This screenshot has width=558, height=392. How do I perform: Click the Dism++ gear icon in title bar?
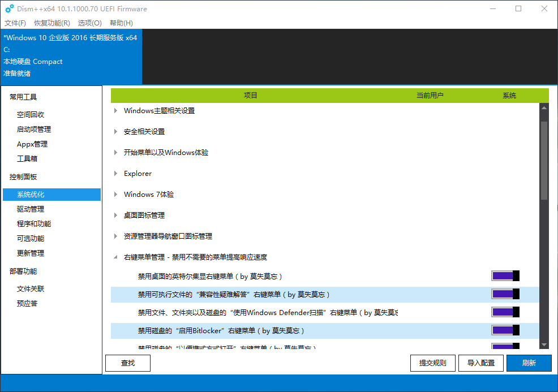pos(9,8)
